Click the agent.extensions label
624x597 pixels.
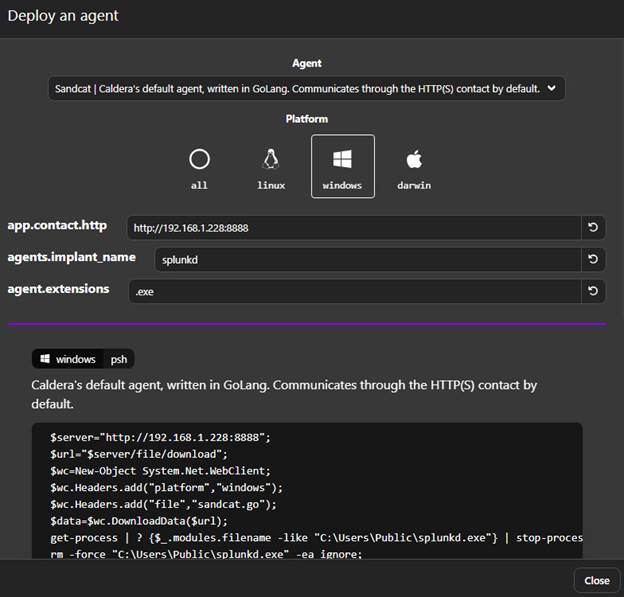coord(58,289)
